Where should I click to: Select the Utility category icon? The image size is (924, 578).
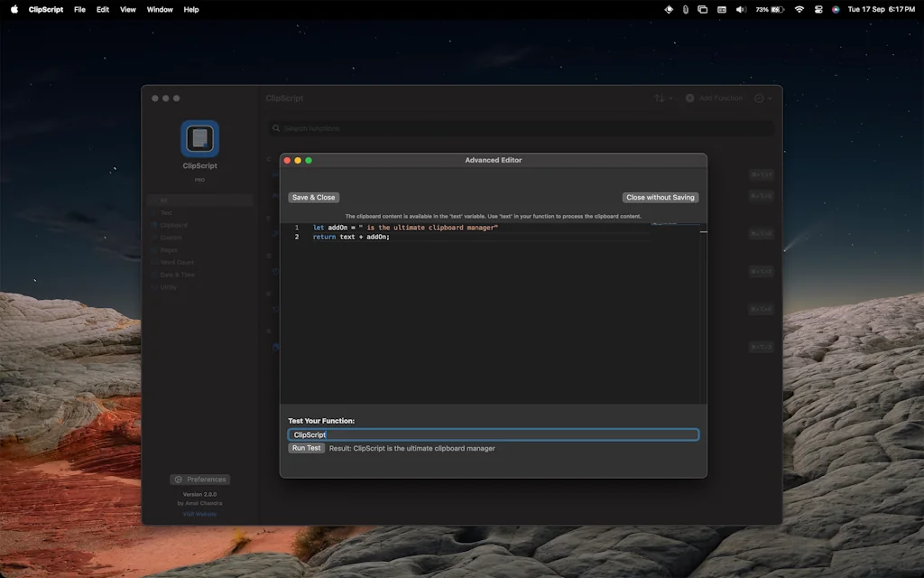tap(153, 287)
